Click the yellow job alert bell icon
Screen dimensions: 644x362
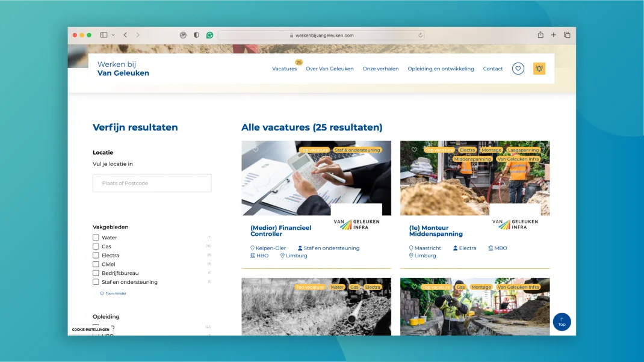[539, 69]
